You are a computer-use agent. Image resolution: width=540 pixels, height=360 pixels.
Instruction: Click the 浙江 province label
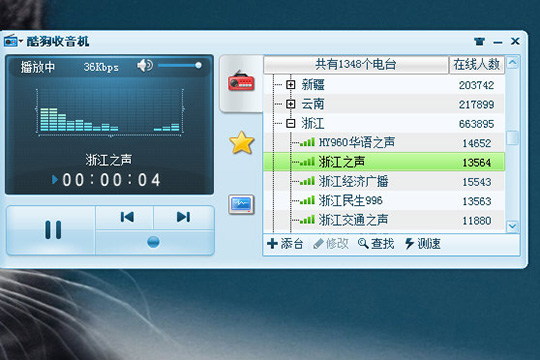313,123
